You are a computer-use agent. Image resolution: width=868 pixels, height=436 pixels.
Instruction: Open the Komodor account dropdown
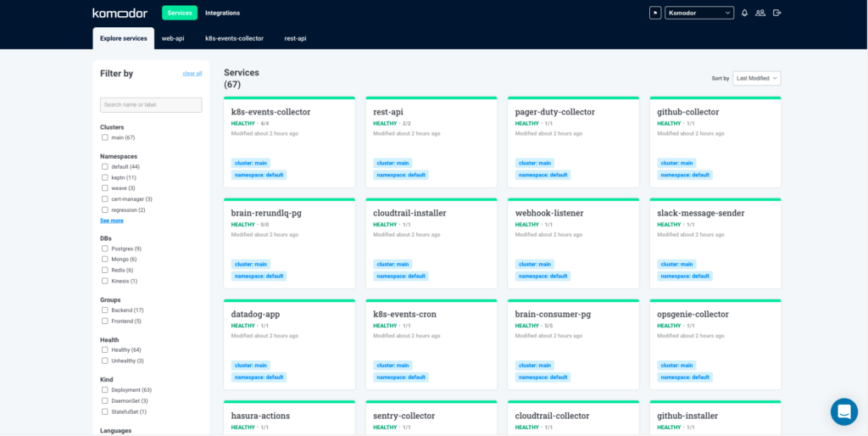699,13
